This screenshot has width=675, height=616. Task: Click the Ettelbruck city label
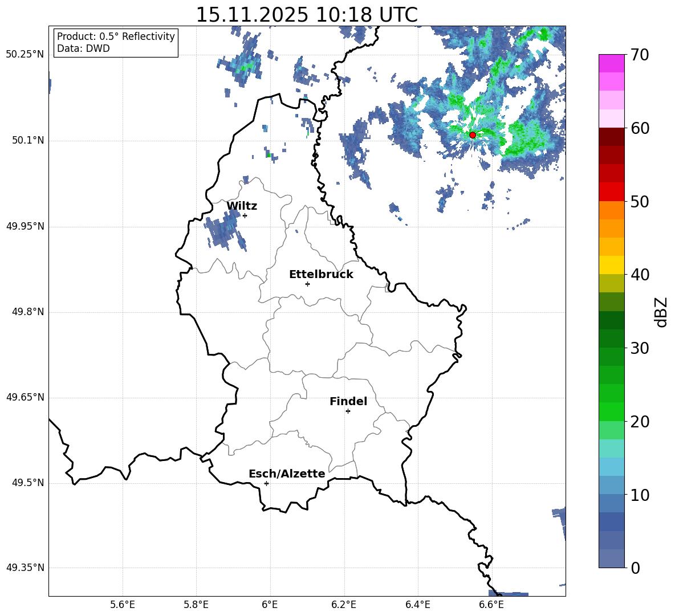(321, 275)
